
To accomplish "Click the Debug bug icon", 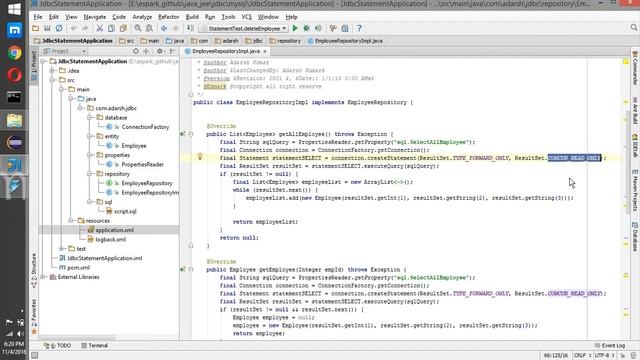I will tap(307, 28).
